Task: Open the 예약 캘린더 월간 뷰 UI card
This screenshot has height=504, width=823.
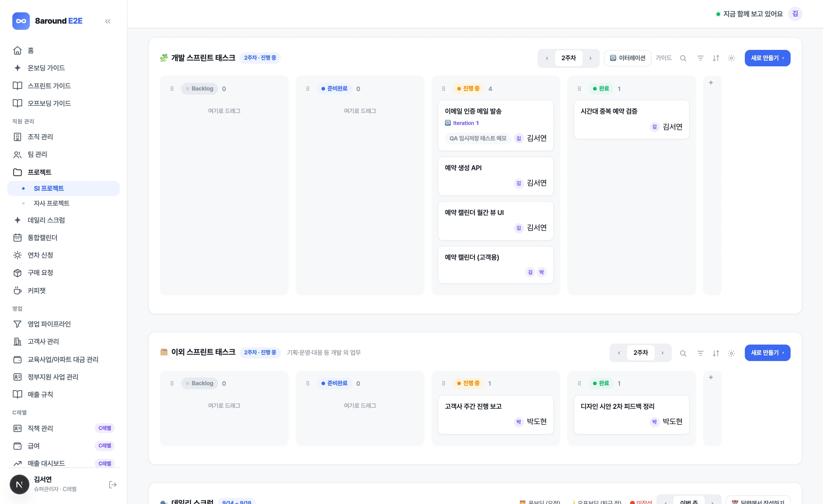Action: click(x=496, y=221)
